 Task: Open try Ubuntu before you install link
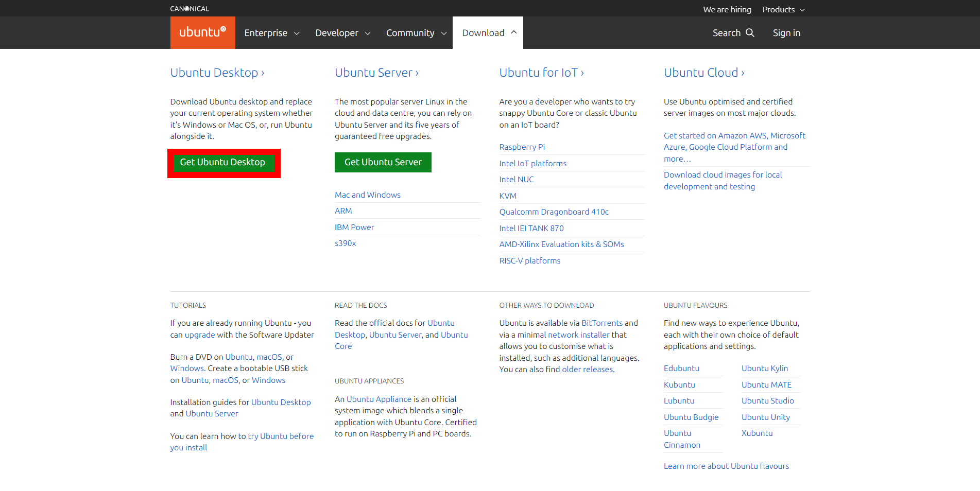pyautogui.click(x=242, y=442)
